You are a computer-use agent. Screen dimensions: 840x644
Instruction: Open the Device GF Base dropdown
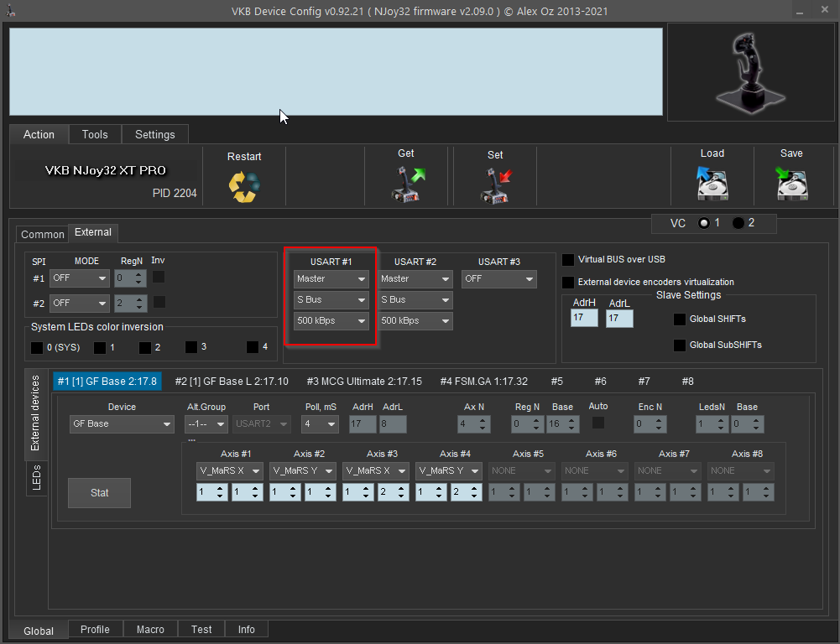122,424
